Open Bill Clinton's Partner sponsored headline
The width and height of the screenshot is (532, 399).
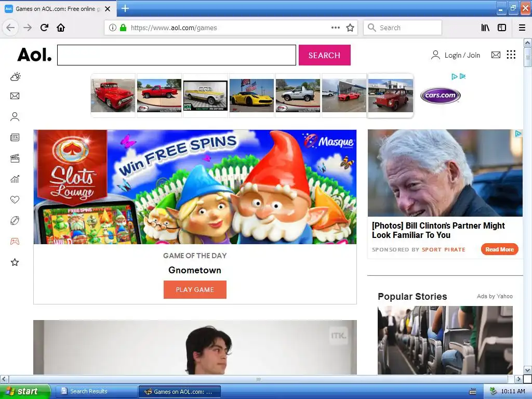click(438, 230)
